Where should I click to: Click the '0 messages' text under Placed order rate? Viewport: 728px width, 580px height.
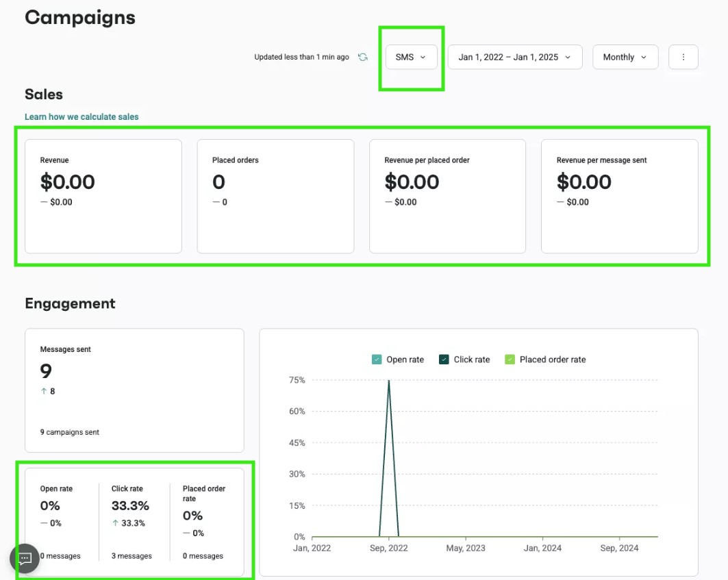point(203,556)
